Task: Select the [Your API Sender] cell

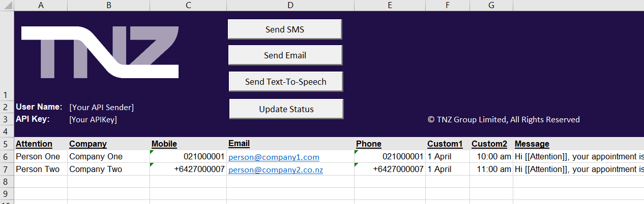Action: (x=102, y=107)
